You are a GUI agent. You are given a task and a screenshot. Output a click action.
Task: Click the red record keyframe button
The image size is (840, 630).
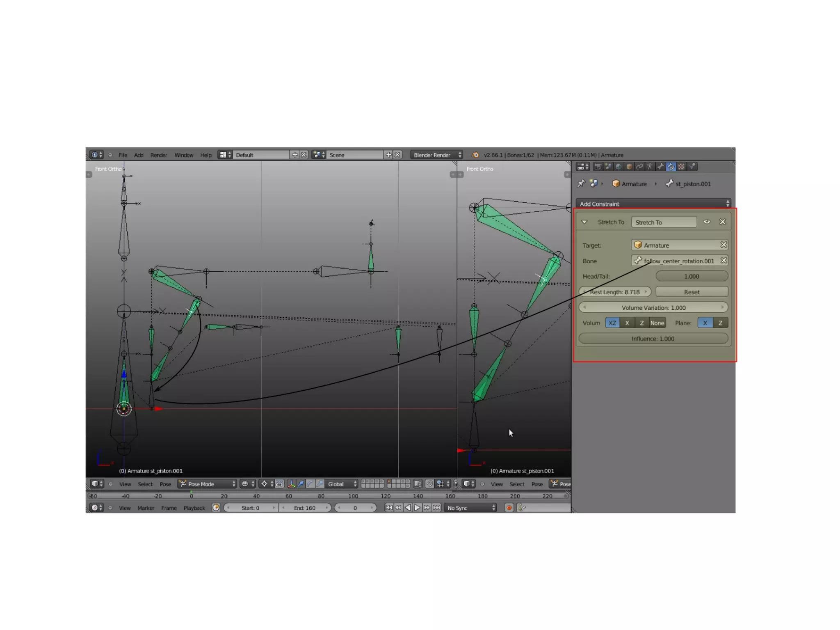click(x=509, y=508)
